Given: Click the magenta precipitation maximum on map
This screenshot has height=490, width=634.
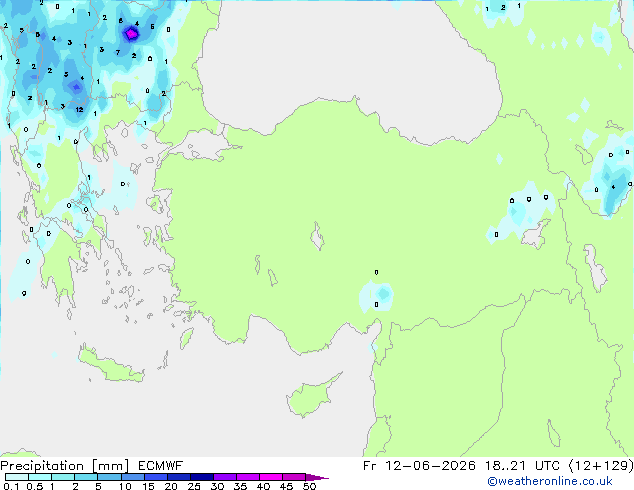Looking at the screenshot, I should pos(131,34).
